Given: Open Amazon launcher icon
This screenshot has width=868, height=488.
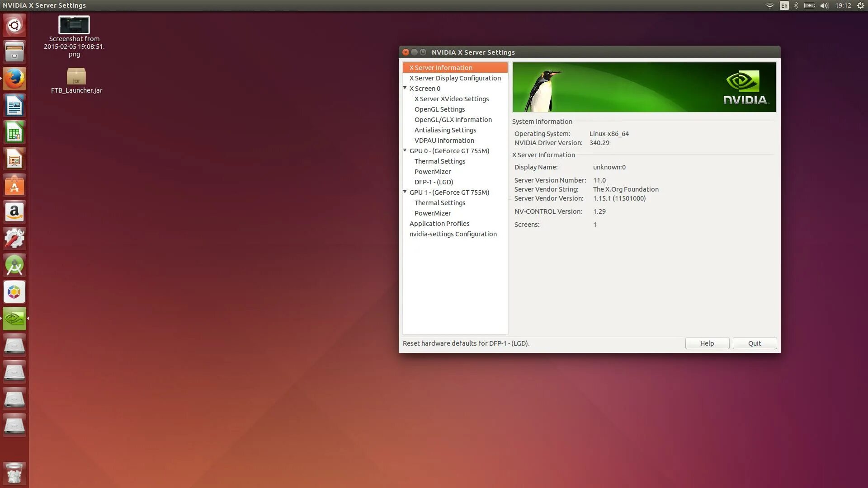Looking at the screenshot, I should pyautogui.click(x=14, y=212).
